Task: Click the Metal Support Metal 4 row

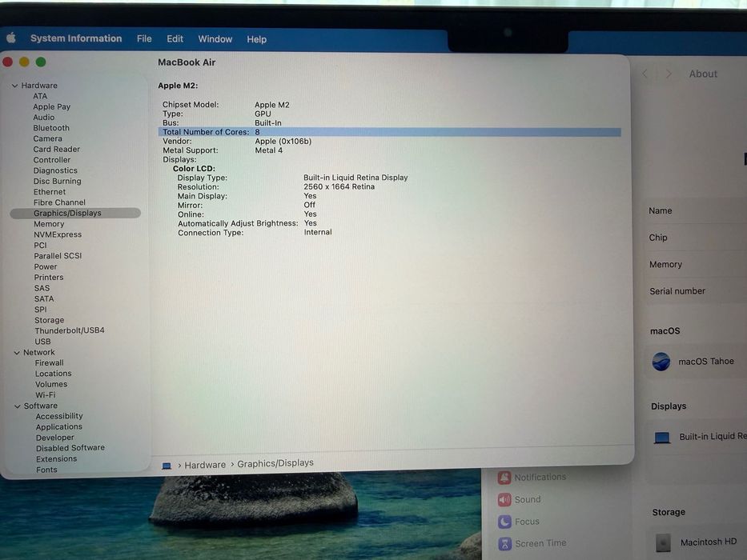Action: tap(223, 150)
